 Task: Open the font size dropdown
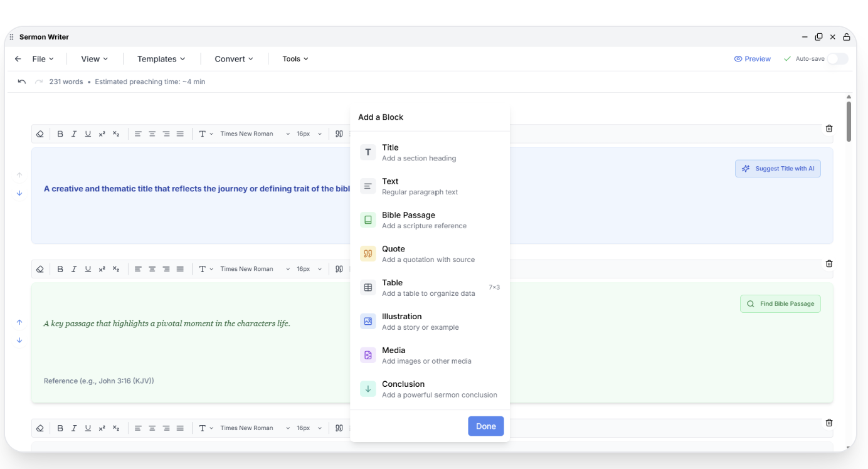[309, 133]
